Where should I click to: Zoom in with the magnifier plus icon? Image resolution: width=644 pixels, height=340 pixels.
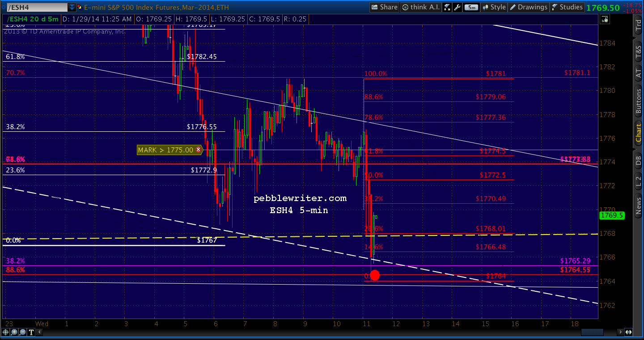coord(15,332)
